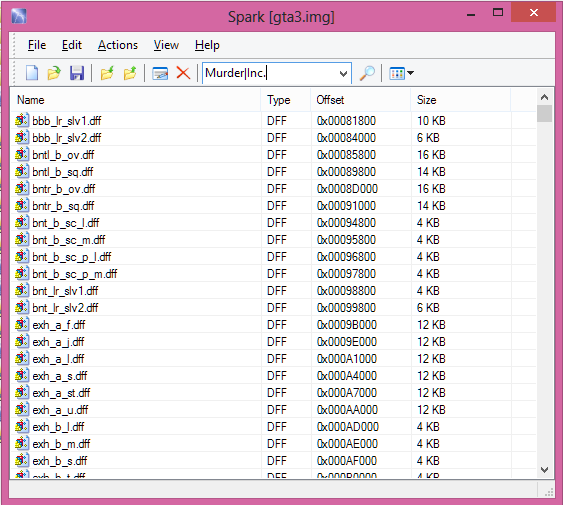
Task: Save the archive with the floppy icon
Action: (77, 73)
